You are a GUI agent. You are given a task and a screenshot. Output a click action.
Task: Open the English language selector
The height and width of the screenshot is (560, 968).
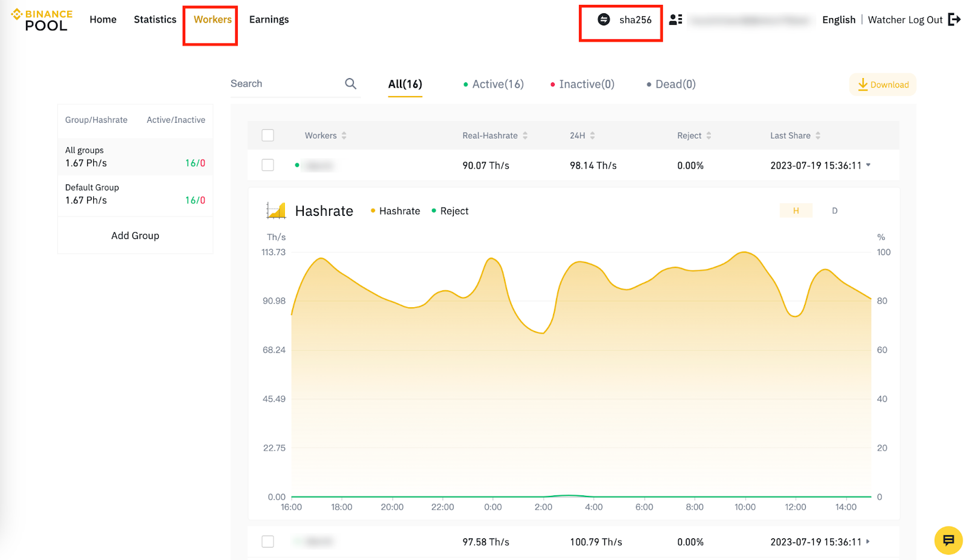coord(839,20)
